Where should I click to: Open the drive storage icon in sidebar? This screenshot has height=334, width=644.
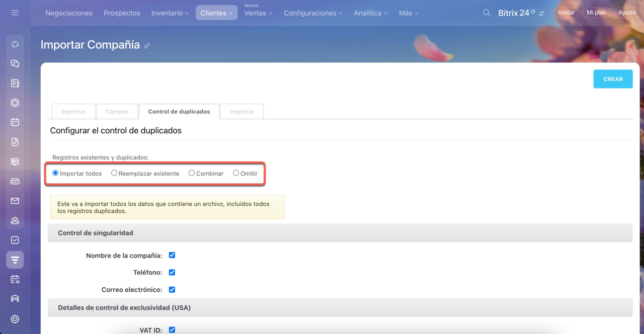click(x=15, y=181)
